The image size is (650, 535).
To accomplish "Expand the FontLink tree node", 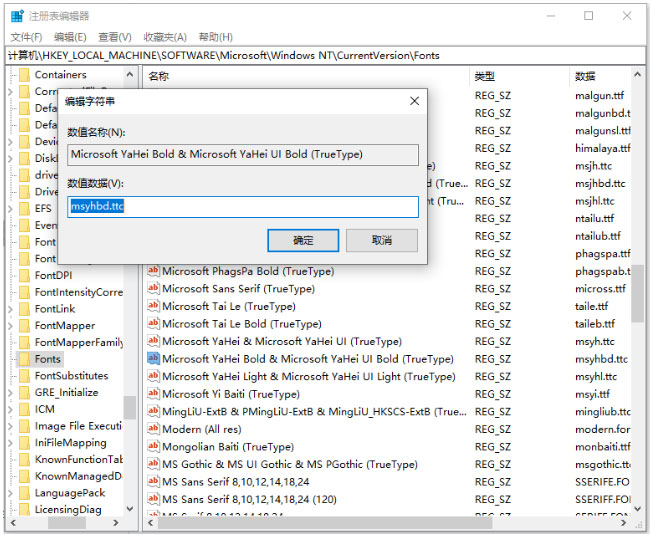I will 11,309.
